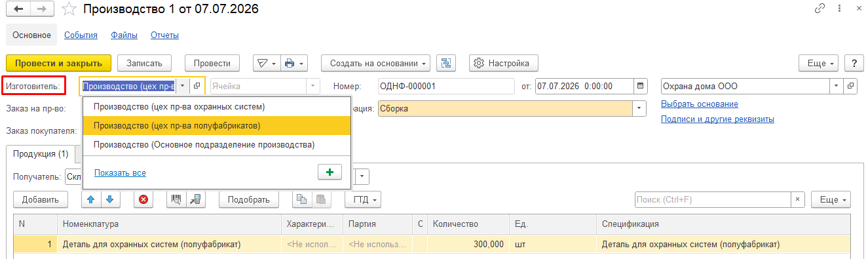Expand the Изготовитель dropdown arrow
The width and height of the screenshot is (868, 259).
point(182,86)
